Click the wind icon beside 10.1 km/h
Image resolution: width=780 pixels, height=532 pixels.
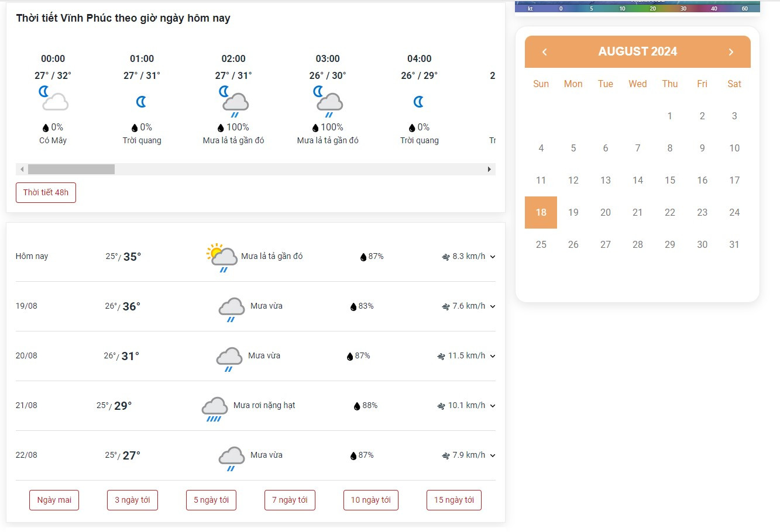point(441,406)
